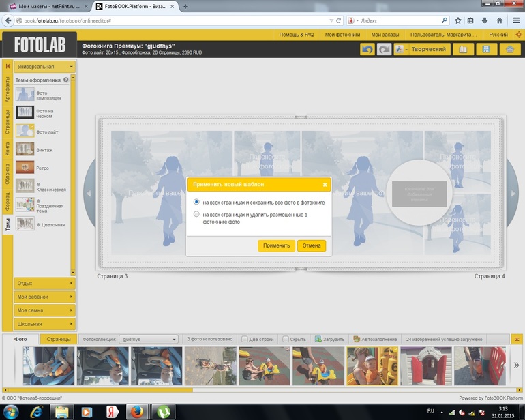Select the Винтаж theme thumbnail
The image size is (525, 420).
coord(25,149)
